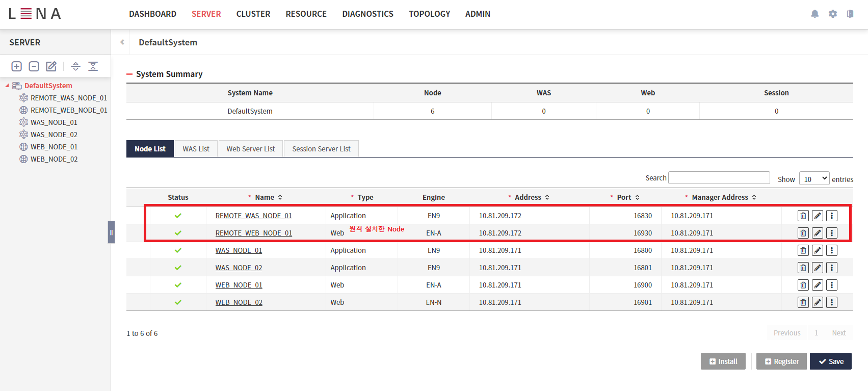The height and width of the screenshot is (391, 868).
Task: Open the notification bell
Action: point(814,14)
